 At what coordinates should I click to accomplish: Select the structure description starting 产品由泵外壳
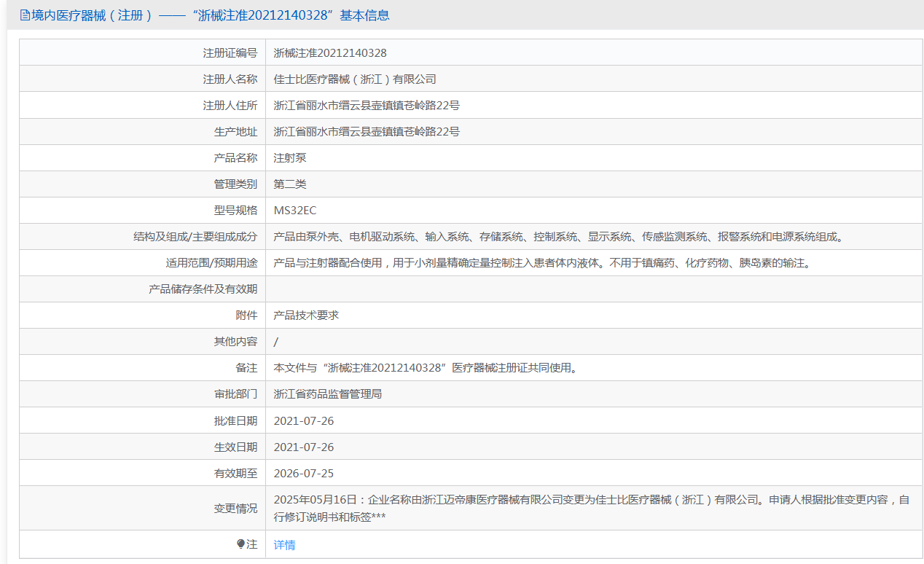pyautogui.click(x=559, y=237)
